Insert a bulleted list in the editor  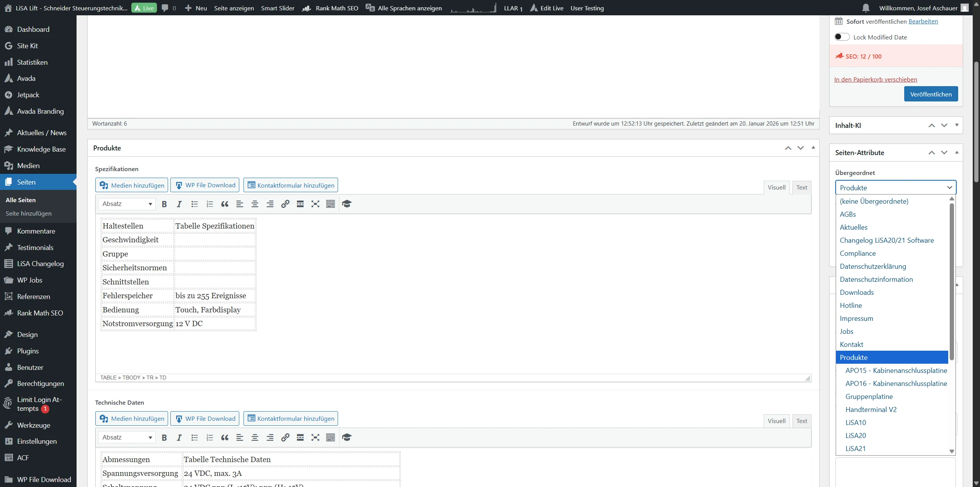point(194,204)
